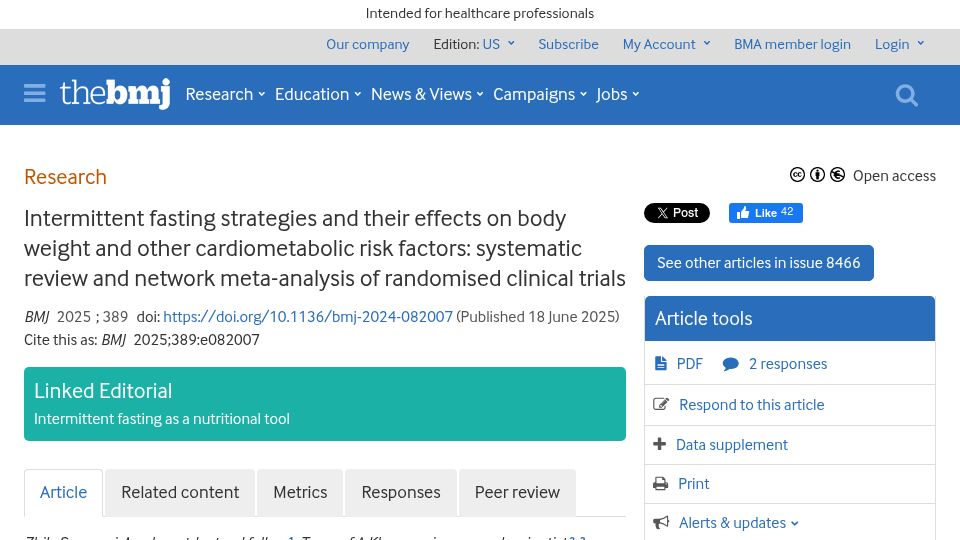Viewport: 960px width, 540px height.
Task: Click the attribution license icon
Action: point(817,175)
